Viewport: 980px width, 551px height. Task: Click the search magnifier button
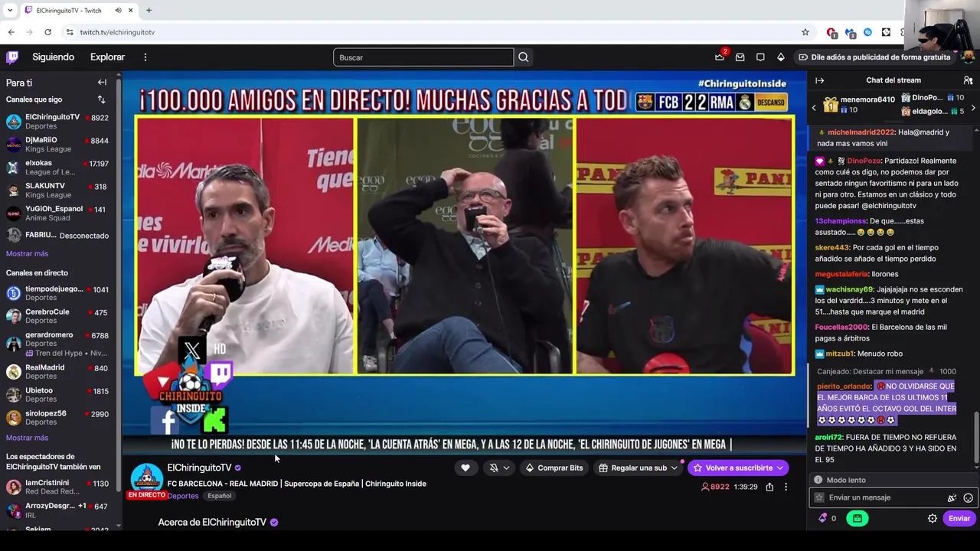coord(523,57)
